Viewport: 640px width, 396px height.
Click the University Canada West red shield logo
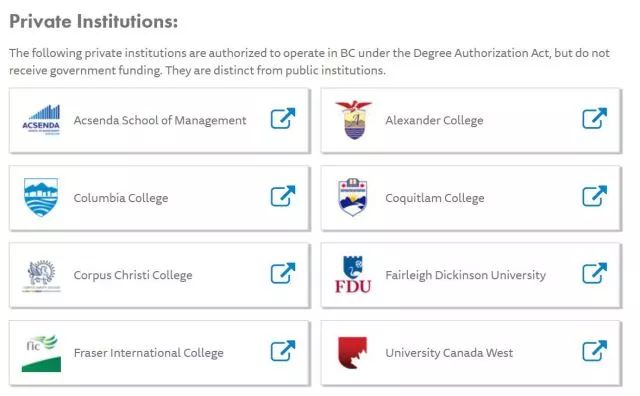pyautogui.click(x=352, y=353)
